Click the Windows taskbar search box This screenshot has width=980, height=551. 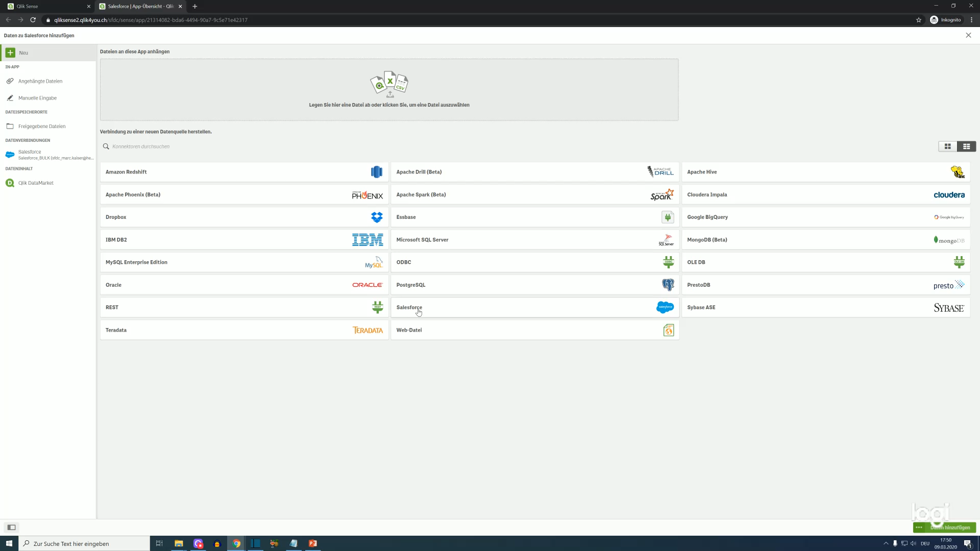pyautogui.click(x=84, y=543)
